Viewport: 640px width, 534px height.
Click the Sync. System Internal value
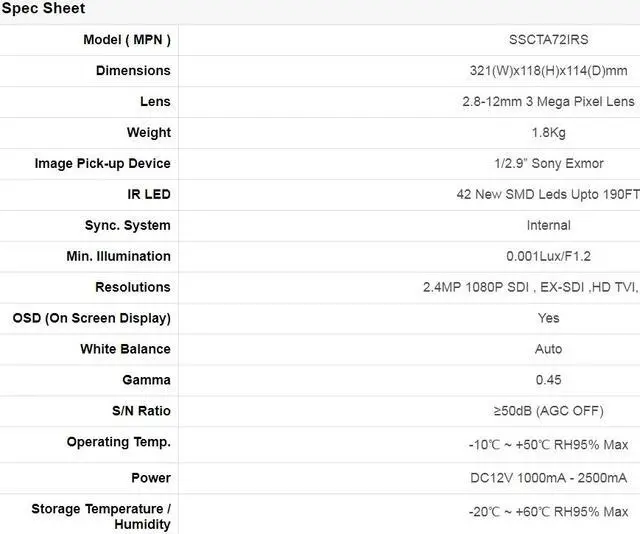coord(548,226)
